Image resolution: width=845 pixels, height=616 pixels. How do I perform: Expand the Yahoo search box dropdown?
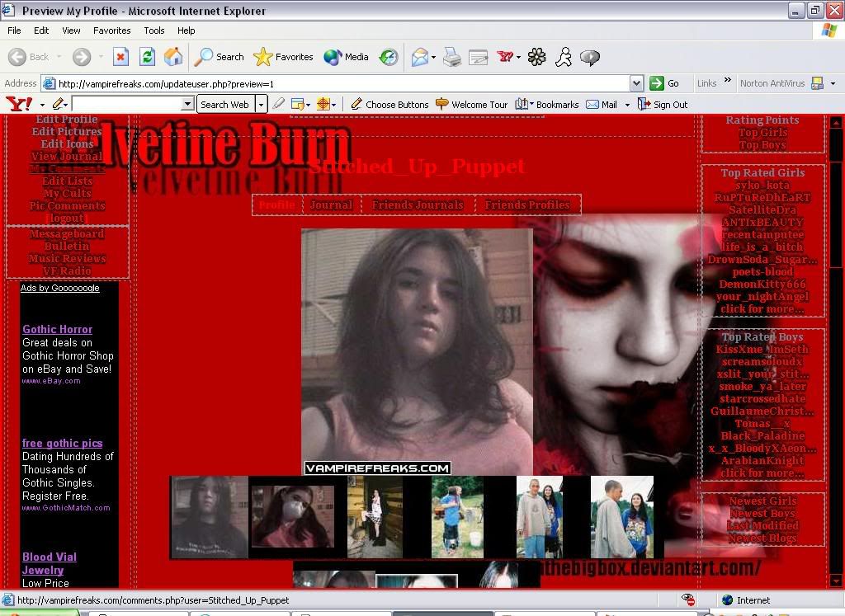click(x=187, y=104)
